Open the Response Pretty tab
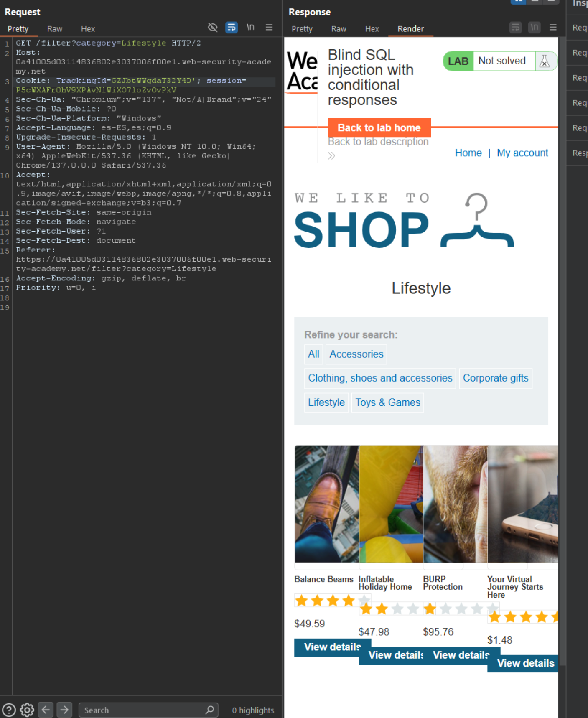The height and width of the screenshot is (718, 588). (302, 29)
